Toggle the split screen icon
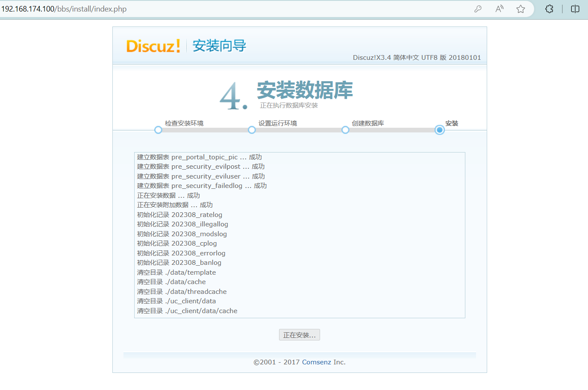Screen dimensions: 588x390 [x=575, y=9]
